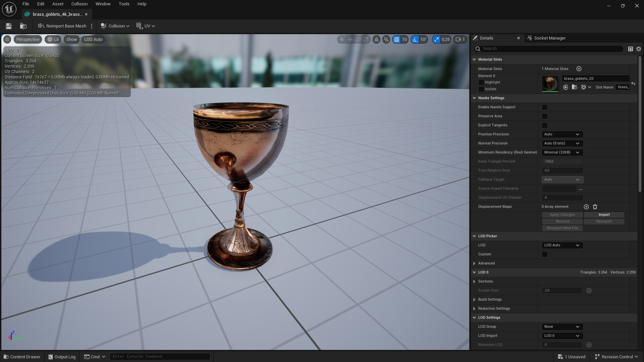Activate the rotate tool in viewport
The height and width of the screenshot is (362, 644).
tap(358, 39)
